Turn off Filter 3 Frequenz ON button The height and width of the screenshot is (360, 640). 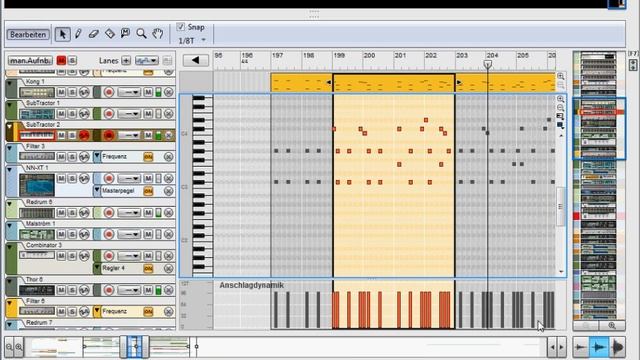pos(148,157)
